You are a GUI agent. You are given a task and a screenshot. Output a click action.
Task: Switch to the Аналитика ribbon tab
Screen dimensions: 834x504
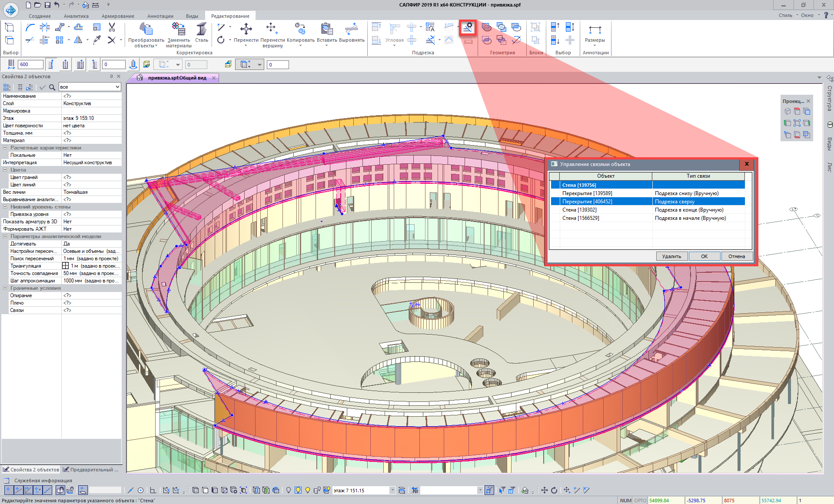click(76, 16)
